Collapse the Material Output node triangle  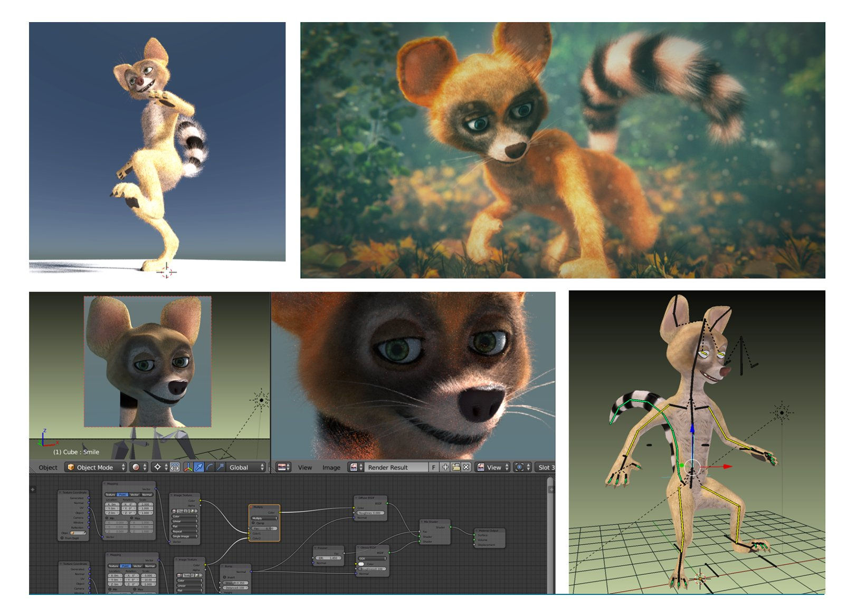[x=477, y=531]
